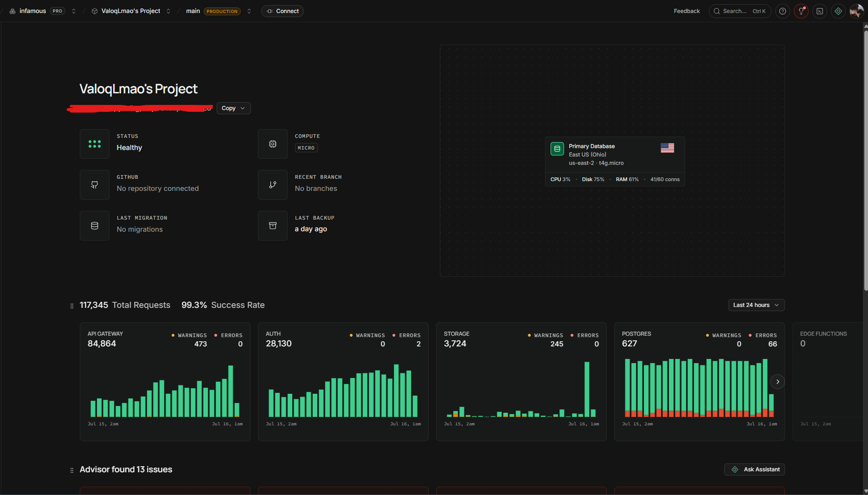The width and height of the screenshot is (868, 495).
Task: Click the Storage warnings count 245
Action: tap(557, 344)
